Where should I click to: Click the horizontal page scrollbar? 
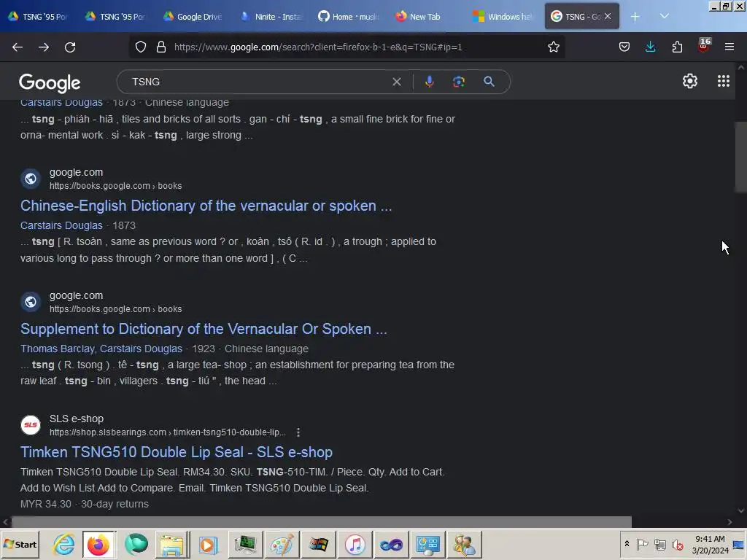coord(322,522)
